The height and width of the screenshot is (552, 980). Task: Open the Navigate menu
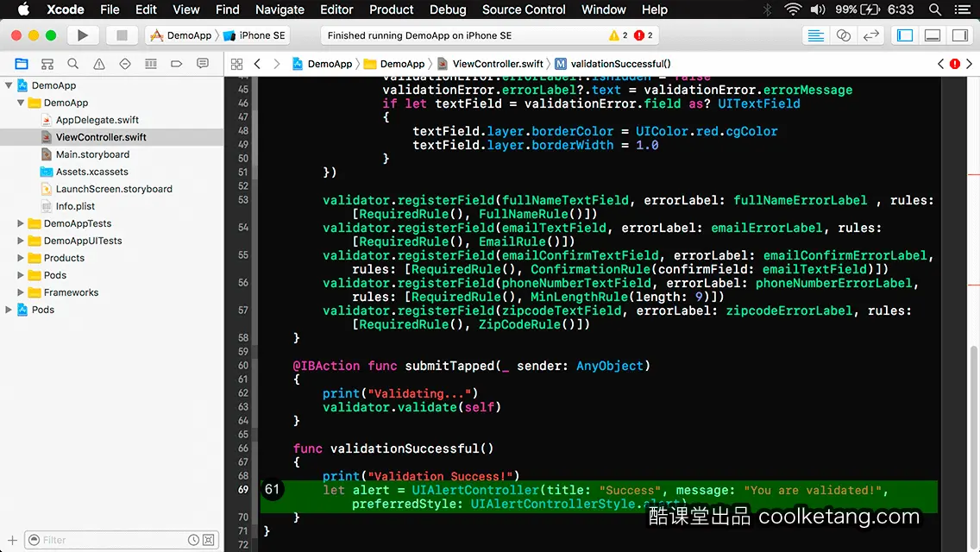point(280,9)
